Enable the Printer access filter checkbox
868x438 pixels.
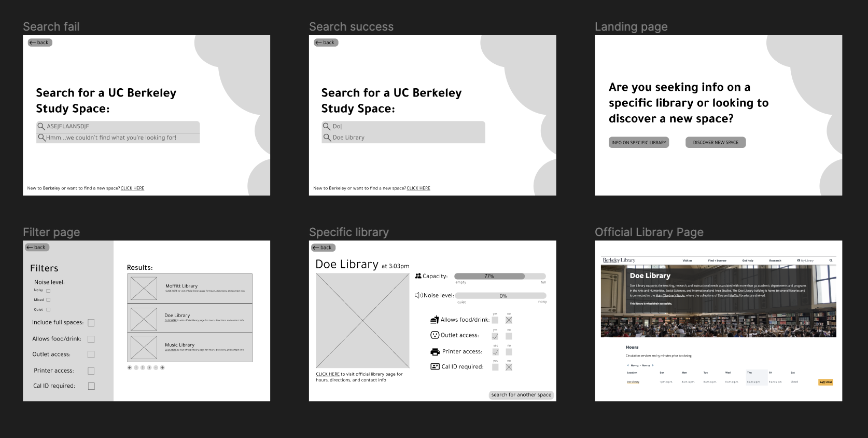pyautogui.click(x=91, y=371)
